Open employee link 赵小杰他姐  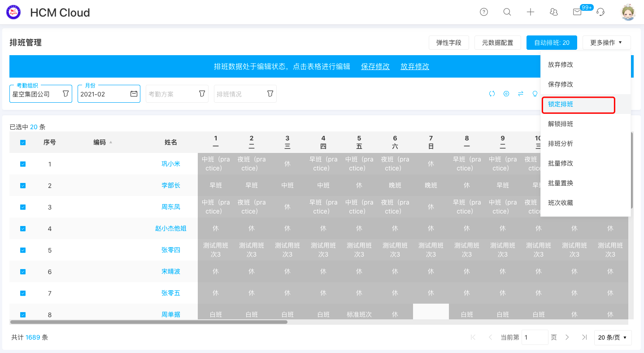click(171, 228)
